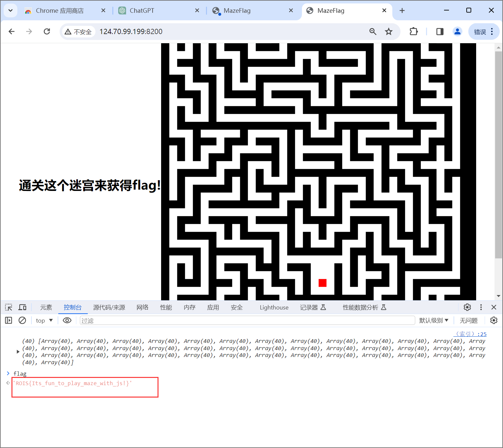Expand the Array(40) console entry
Viewport: 503px width, 448px height.
coord(18,352)
